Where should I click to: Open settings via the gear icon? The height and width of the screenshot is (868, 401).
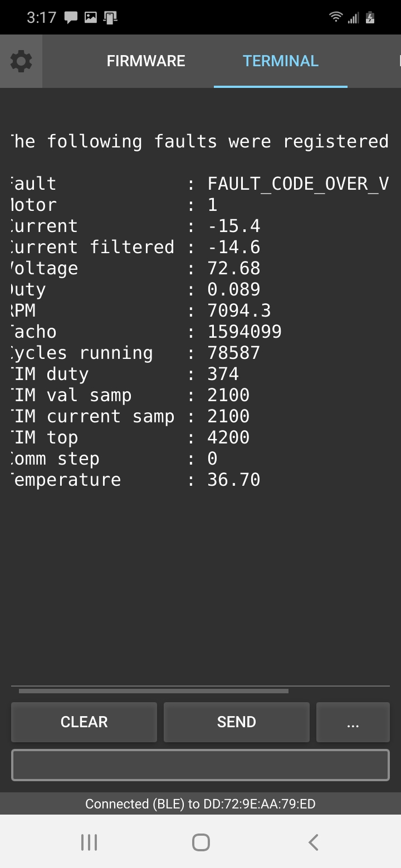21,61
